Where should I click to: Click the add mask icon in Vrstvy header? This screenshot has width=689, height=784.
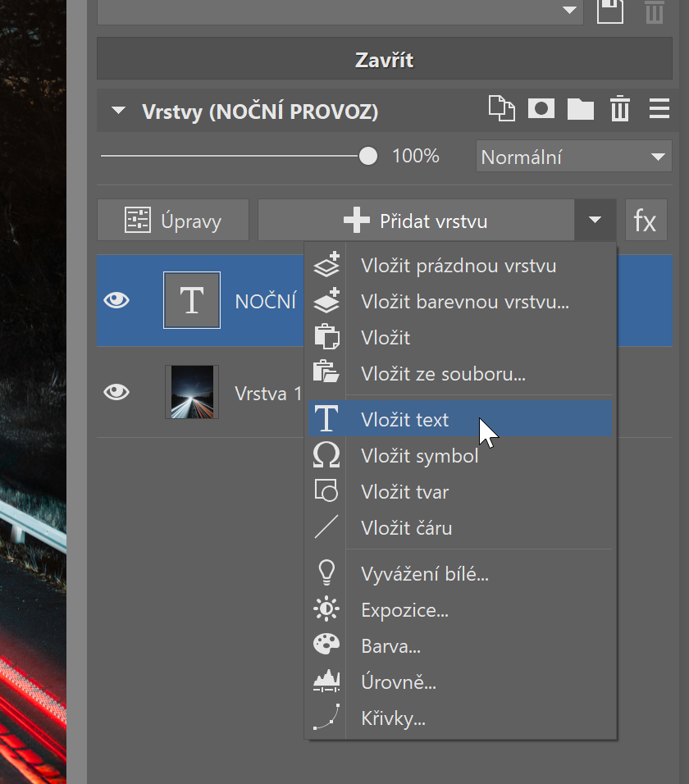pos(541,109)
